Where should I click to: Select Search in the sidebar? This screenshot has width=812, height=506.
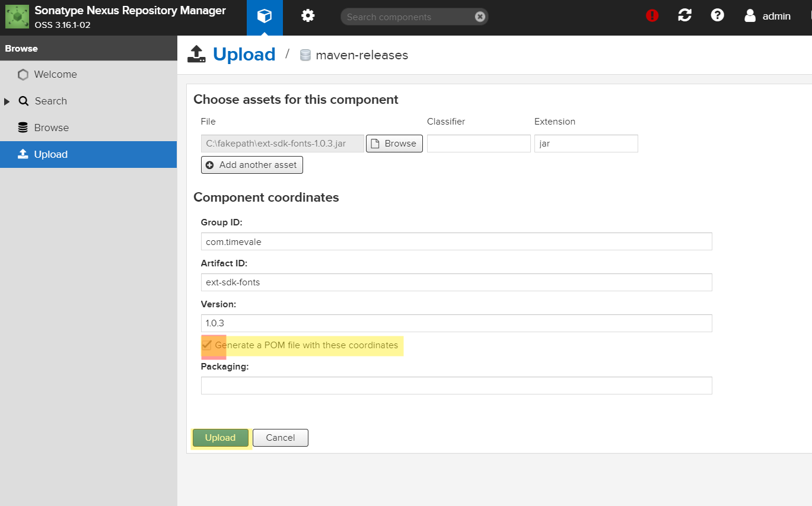tap(50, 101)
